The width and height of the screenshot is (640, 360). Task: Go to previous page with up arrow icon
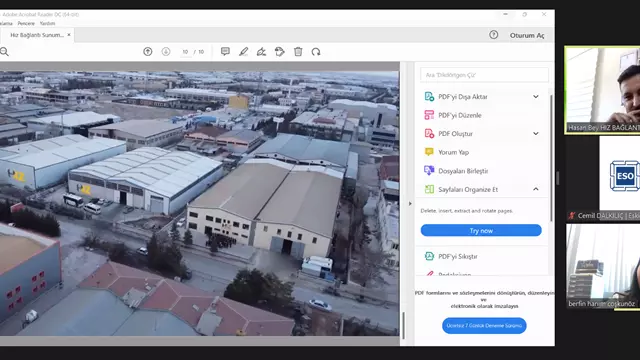tap(148, 52)
